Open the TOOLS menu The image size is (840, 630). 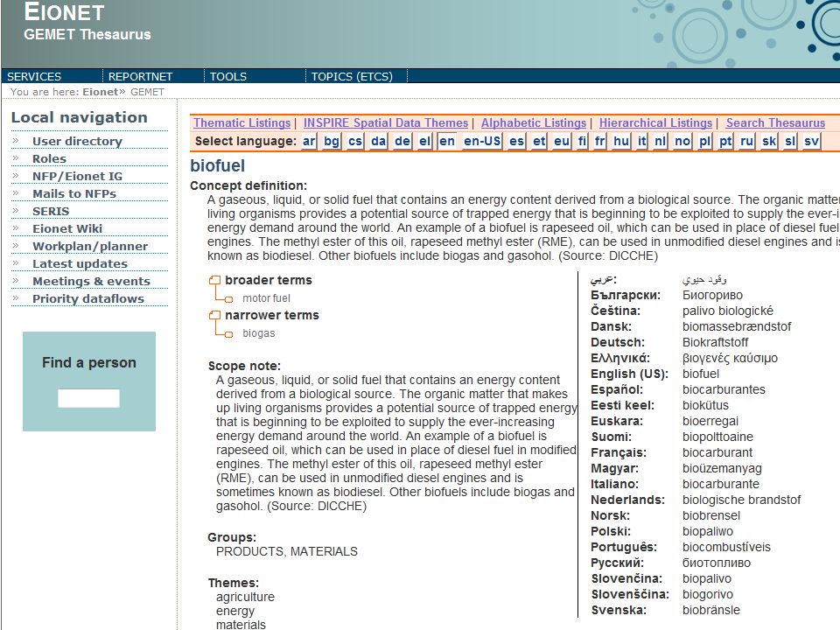tap(228, 77)
